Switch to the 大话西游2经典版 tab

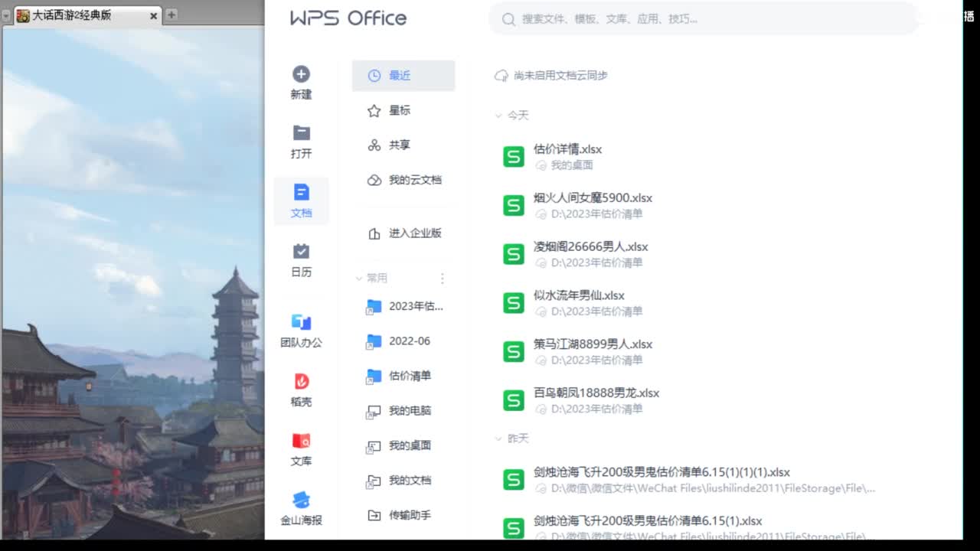coord(88,15)
